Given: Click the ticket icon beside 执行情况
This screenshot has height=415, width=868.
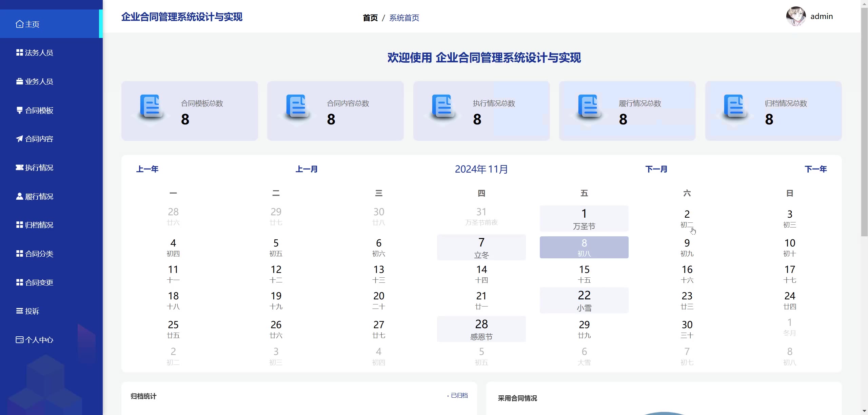Looking at the screenshot, I should tap(20, 167).
